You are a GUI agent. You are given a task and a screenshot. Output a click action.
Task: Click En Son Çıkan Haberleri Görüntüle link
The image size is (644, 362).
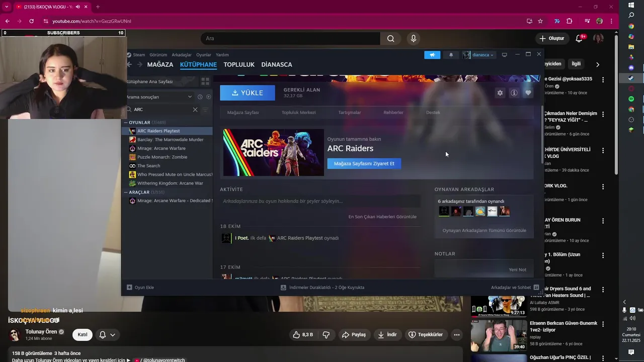tap(382, 217)
